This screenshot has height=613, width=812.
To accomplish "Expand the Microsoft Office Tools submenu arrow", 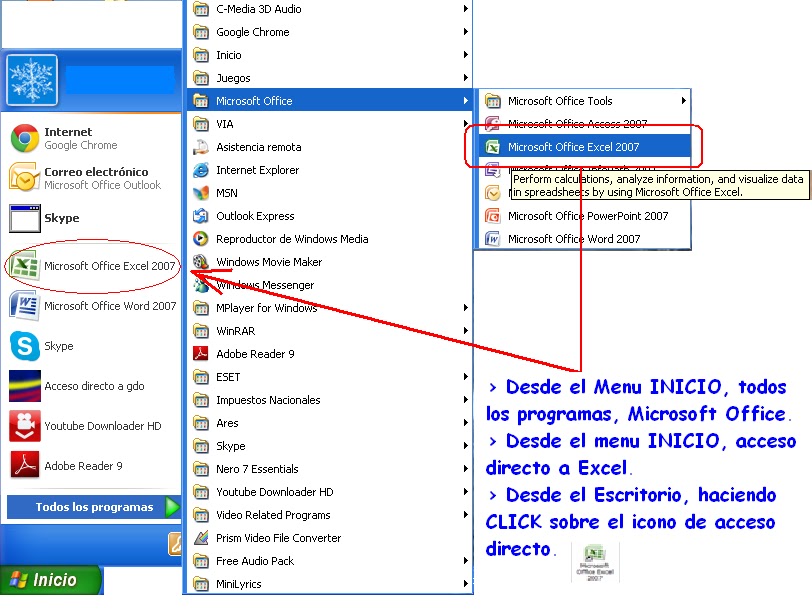I will (x=684, y=101).
